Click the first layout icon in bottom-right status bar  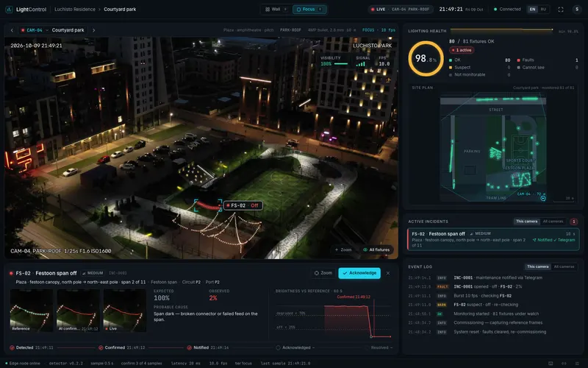(551, 364)
